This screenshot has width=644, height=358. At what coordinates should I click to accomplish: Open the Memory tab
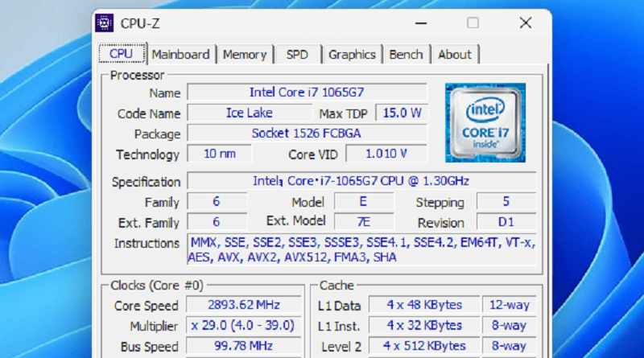coord(245,55)
